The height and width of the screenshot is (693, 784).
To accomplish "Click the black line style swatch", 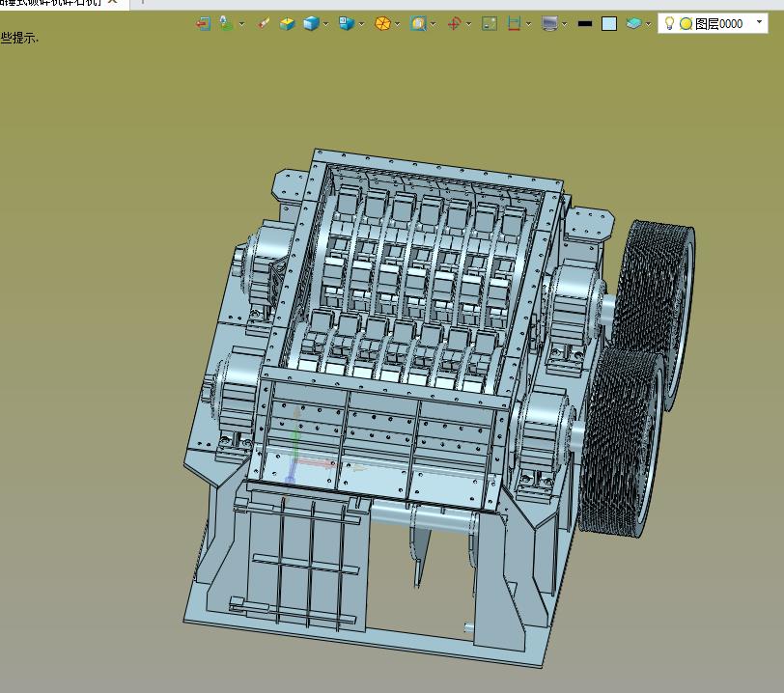I will coord(584,23).
